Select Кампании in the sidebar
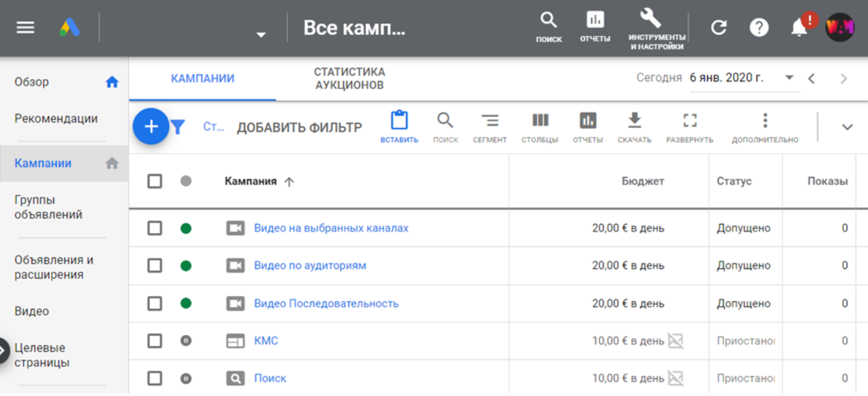868x396 pixels. 43,163
